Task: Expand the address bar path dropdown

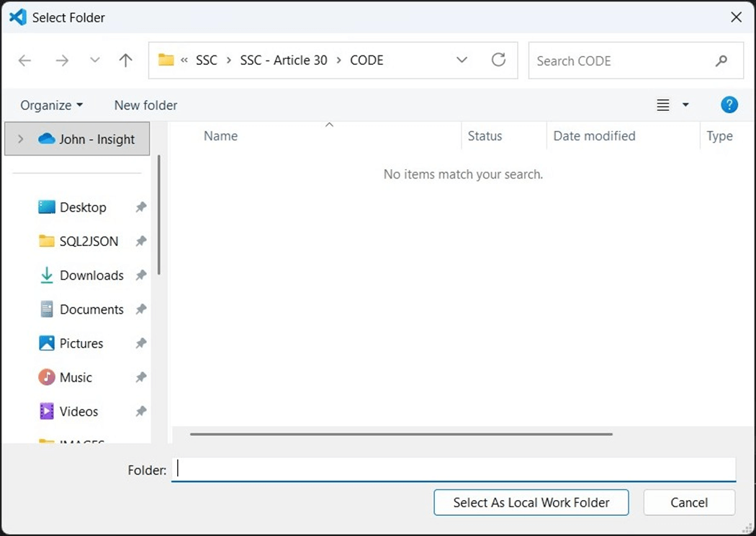Action: click(462, 60)
